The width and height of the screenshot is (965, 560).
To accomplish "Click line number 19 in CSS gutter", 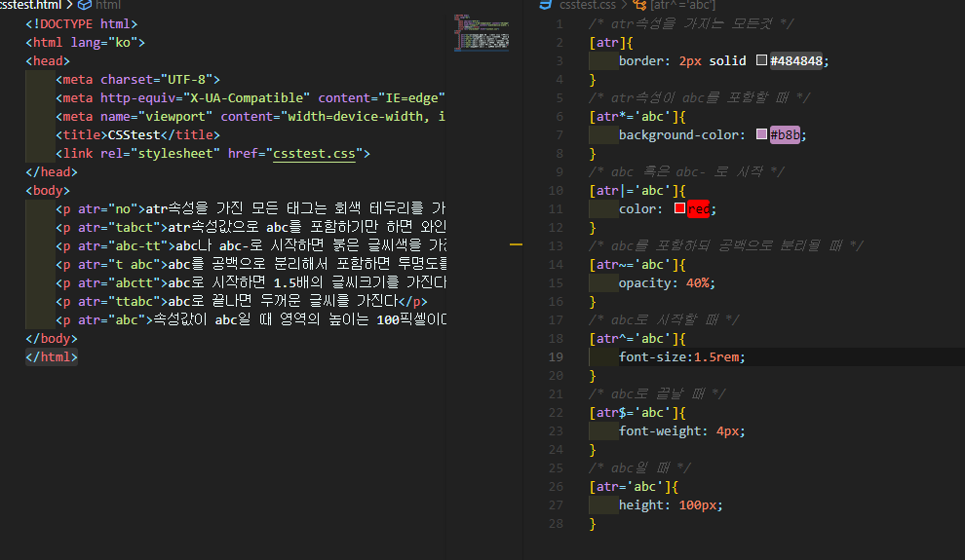I will 556,356.
